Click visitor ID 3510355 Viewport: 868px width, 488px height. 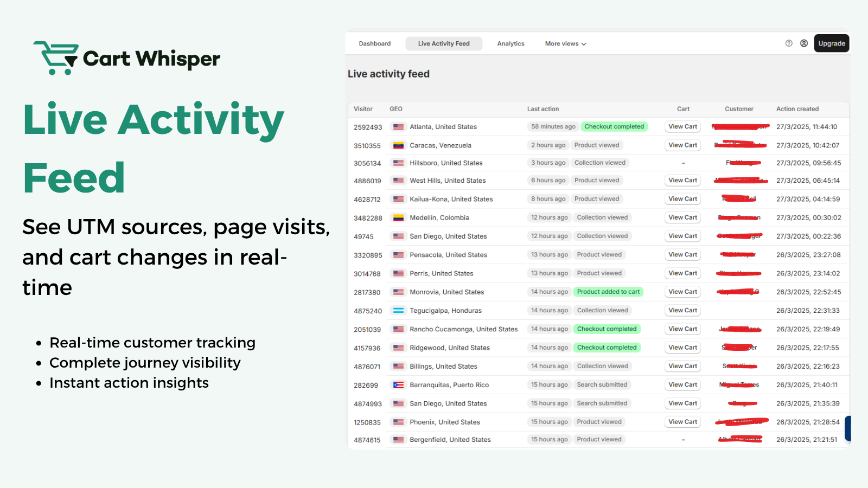point(367,146)
